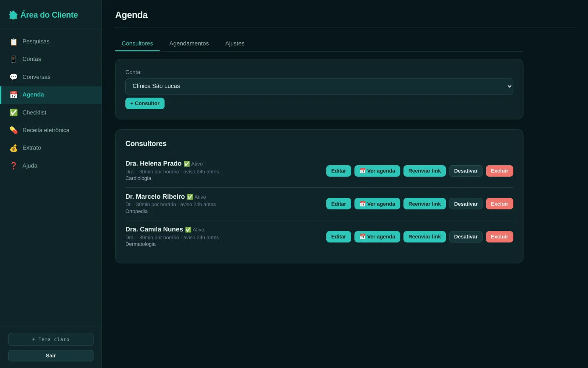Click the Dr. Marcelo Ribeiro name

(x=155, y=197)
